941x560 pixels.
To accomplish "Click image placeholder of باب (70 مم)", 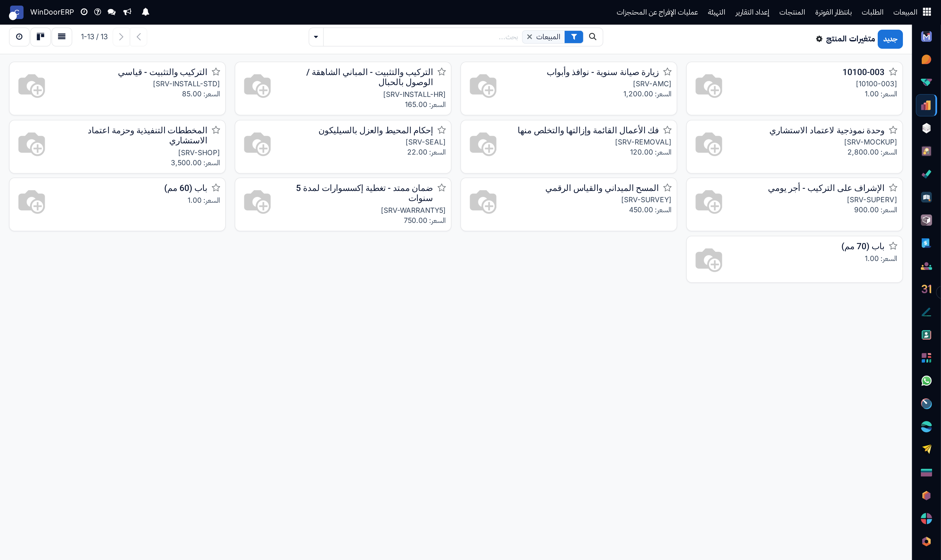I will [709, 260].
